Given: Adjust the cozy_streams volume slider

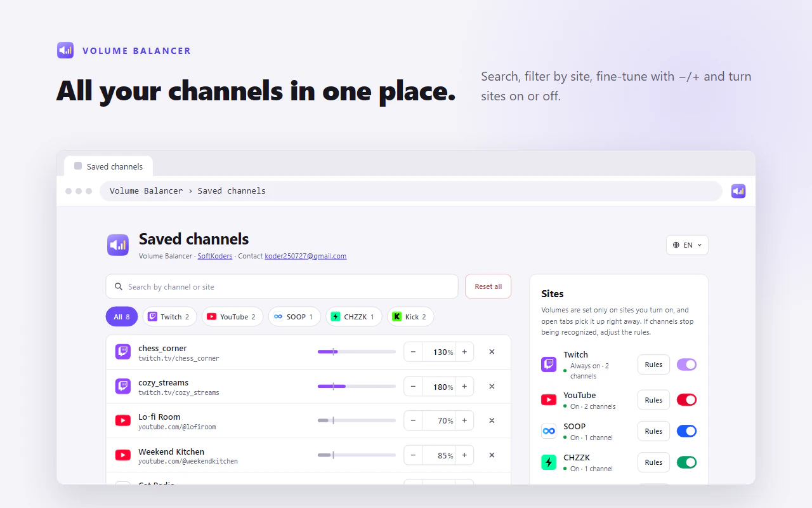Looking at the screenshot, I should click(357, 386).
